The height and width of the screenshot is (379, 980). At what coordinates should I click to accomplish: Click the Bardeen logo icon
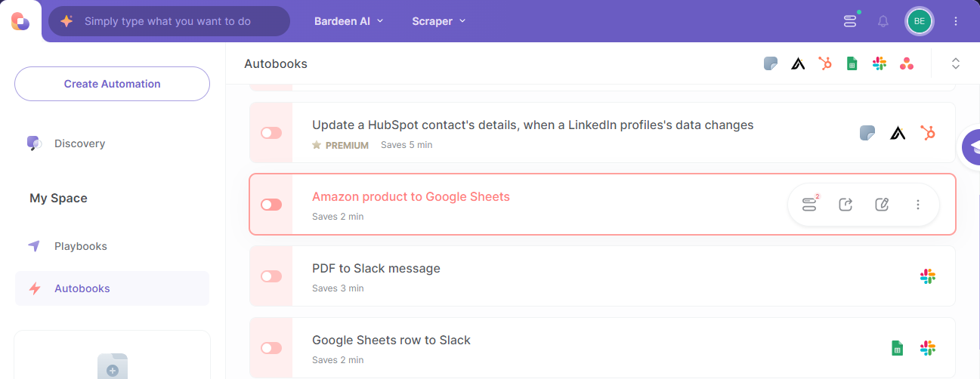pyautogui.click(x=20, y=21)
